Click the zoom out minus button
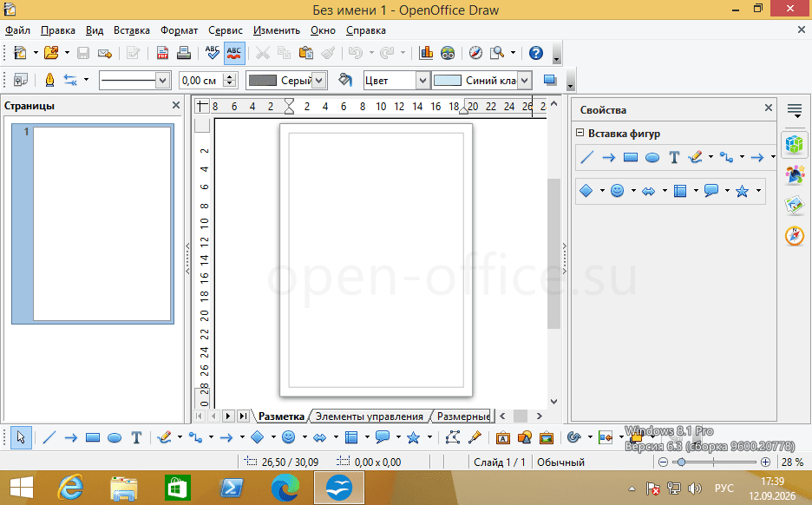Image resolution: width=812 pixels, height=505 pixels. coord(663,462)
